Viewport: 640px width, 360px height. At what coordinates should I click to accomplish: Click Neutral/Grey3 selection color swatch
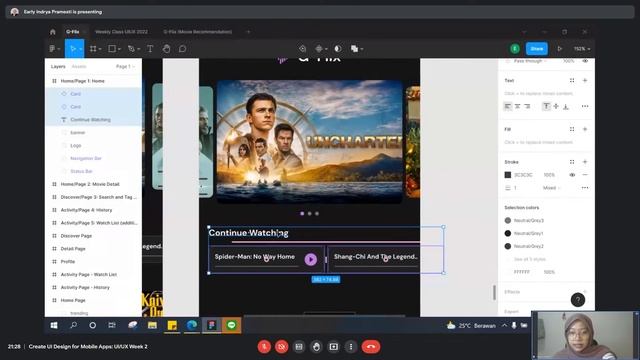(x=508, y=220)
